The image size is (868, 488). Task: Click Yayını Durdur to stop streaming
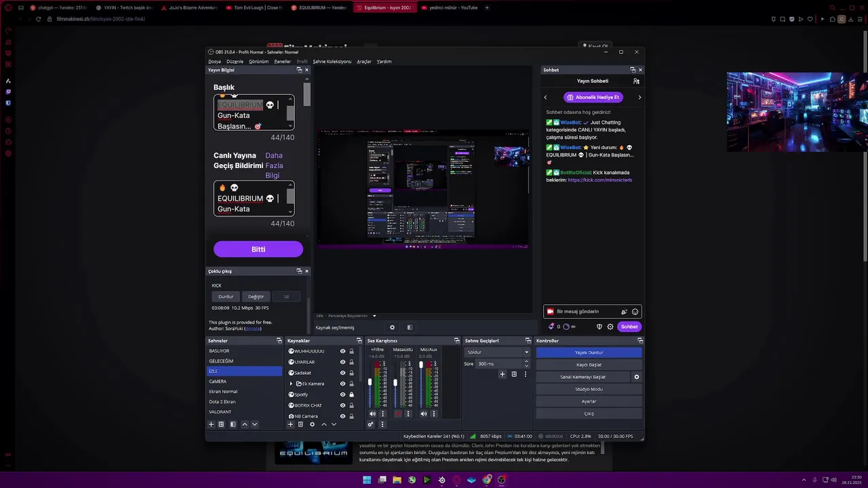point(589,352)
